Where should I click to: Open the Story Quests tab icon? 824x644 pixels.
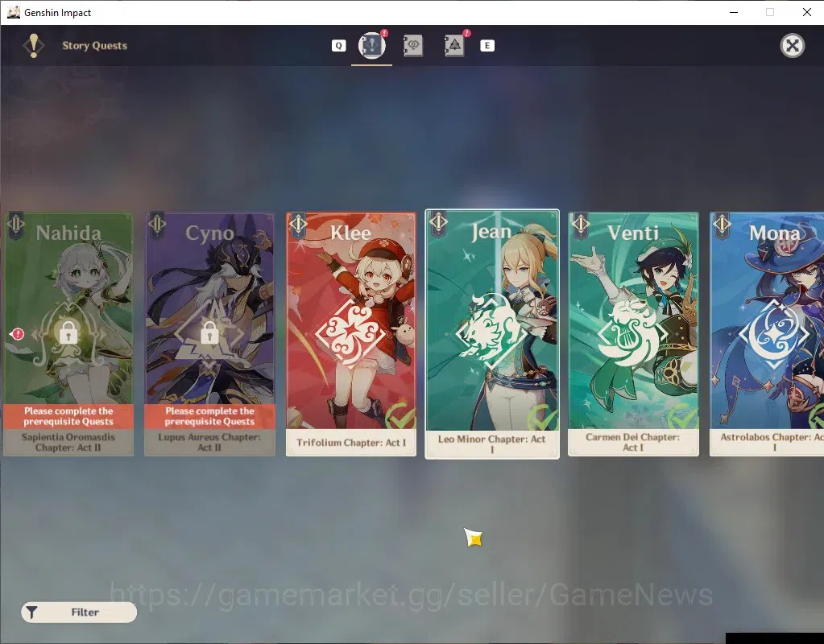[x=372, y=45]
